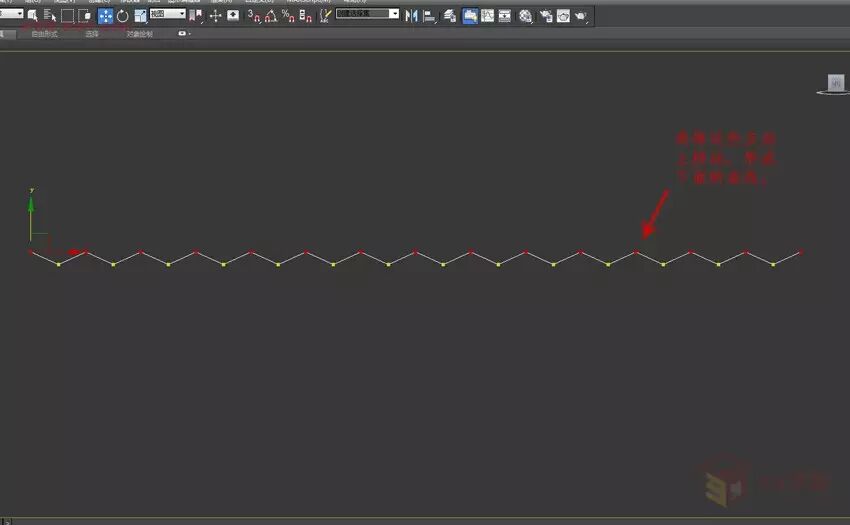Activate Select and Rotate tool

(123, 16)
